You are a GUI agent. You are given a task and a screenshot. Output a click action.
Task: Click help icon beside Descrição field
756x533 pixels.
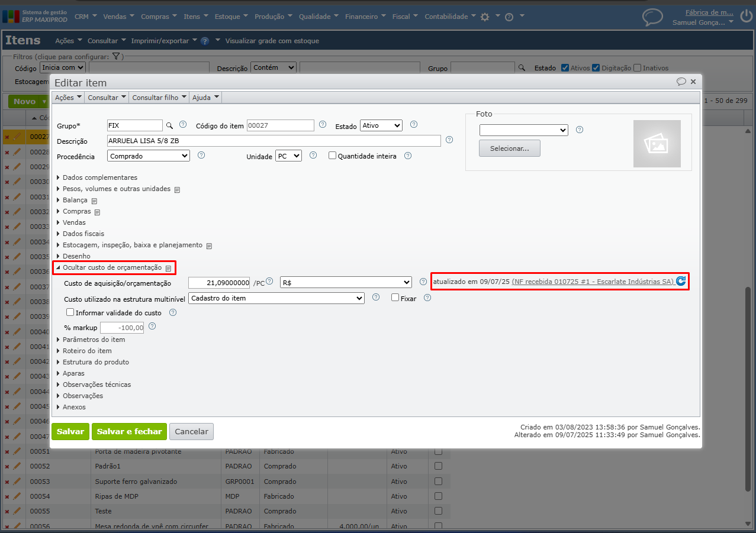click(449, 140)
